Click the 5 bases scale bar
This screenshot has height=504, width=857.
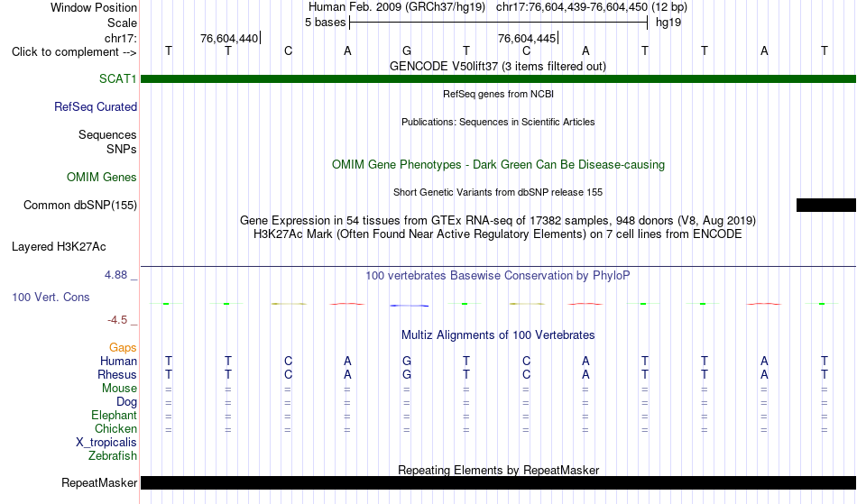coord(498,23)
